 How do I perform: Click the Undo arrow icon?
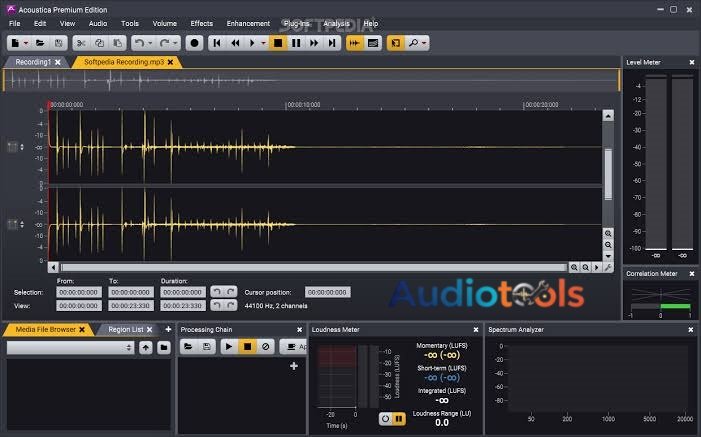click(139, 43)
